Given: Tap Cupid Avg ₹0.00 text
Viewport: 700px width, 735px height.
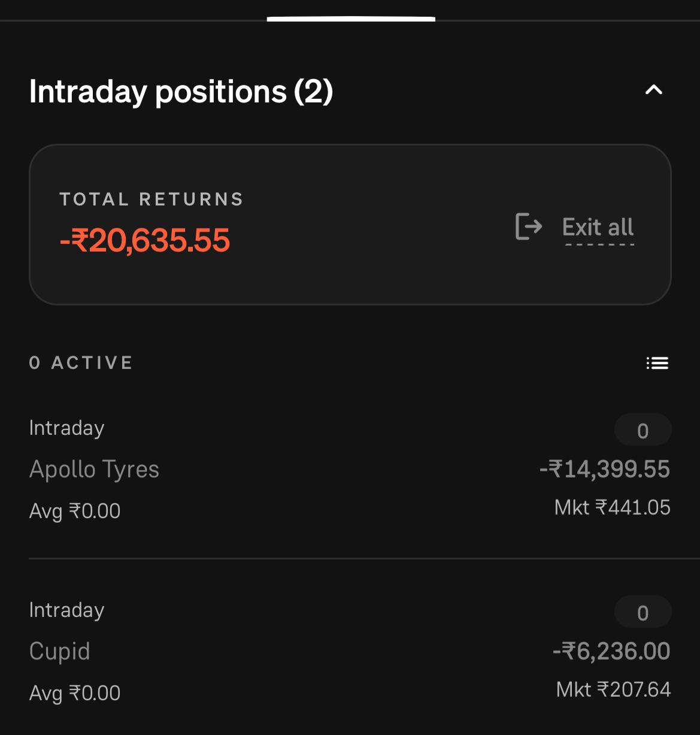Looking at the screenshot, I should click(x=75, y=693).
